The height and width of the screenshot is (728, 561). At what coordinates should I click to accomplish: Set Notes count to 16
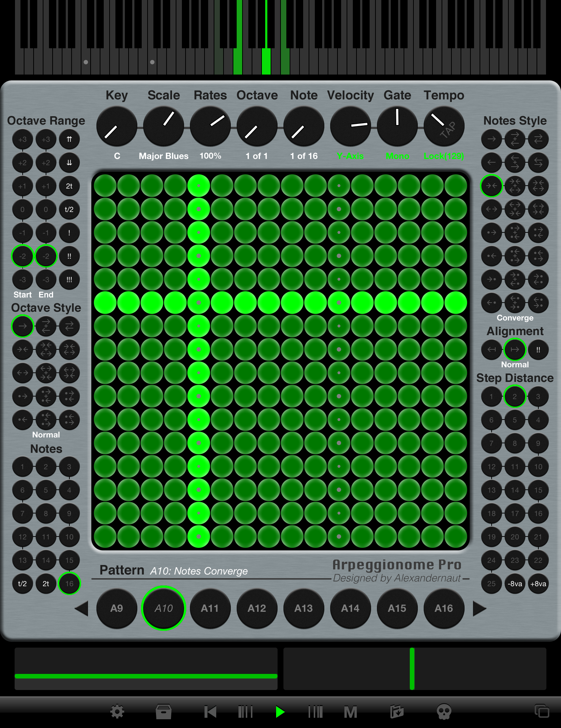click(69, 584)
